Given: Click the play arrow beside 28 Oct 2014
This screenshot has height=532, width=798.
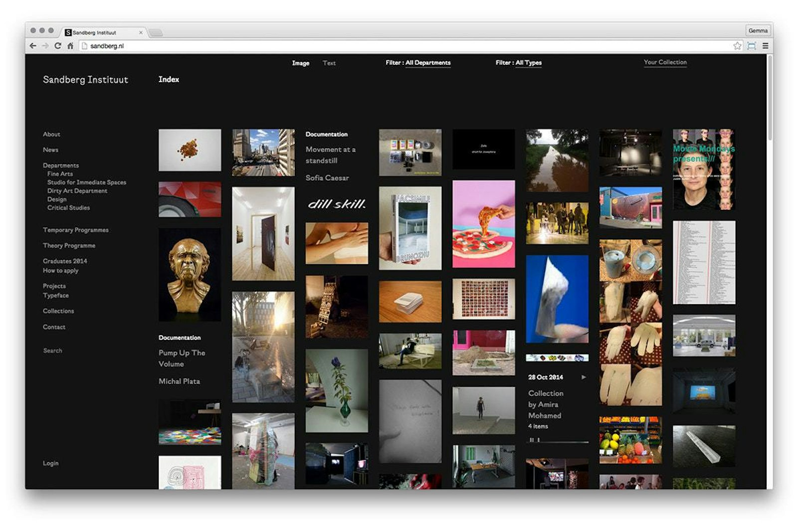Looking at the screenshot, I should [583, 377].
